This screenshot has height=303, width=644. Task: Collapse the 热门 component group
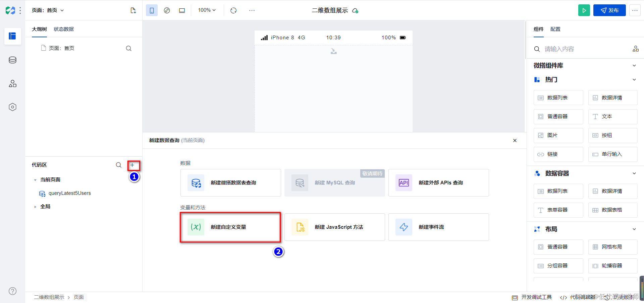[634, 80]
